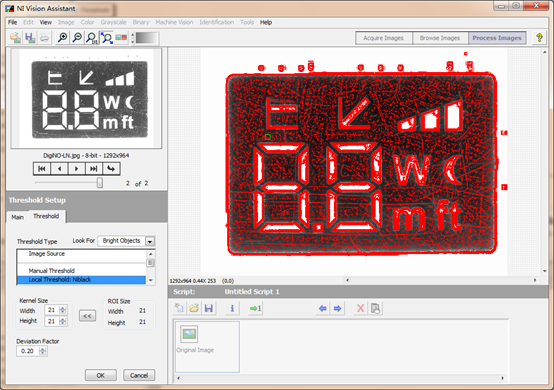
Task: Click the Save Script floppy icon
Action: [x=209, y=308]
